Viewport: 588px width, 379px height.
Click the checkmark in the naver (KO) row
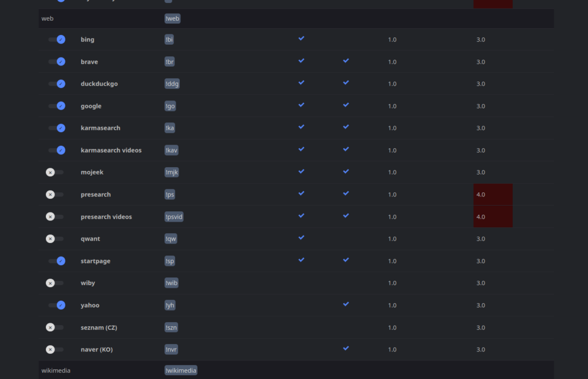pyautogui.click(x=346, y=348)
